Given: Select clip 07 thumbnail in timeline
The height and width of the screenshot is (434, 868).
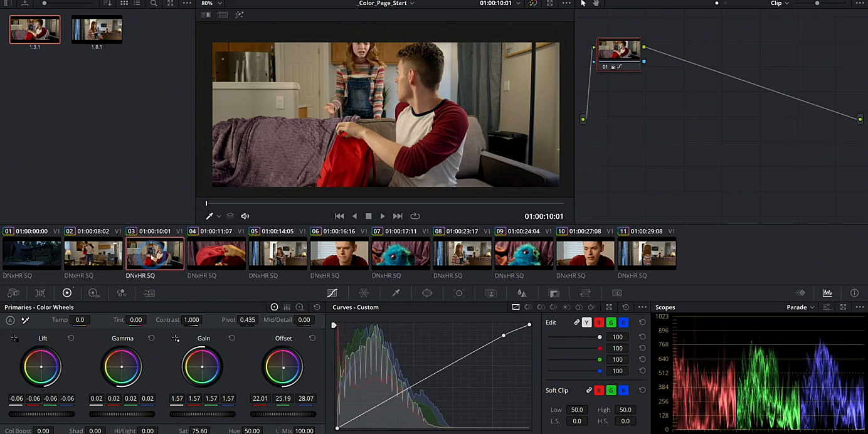Looking at the screenshot, I should [400, 254].
